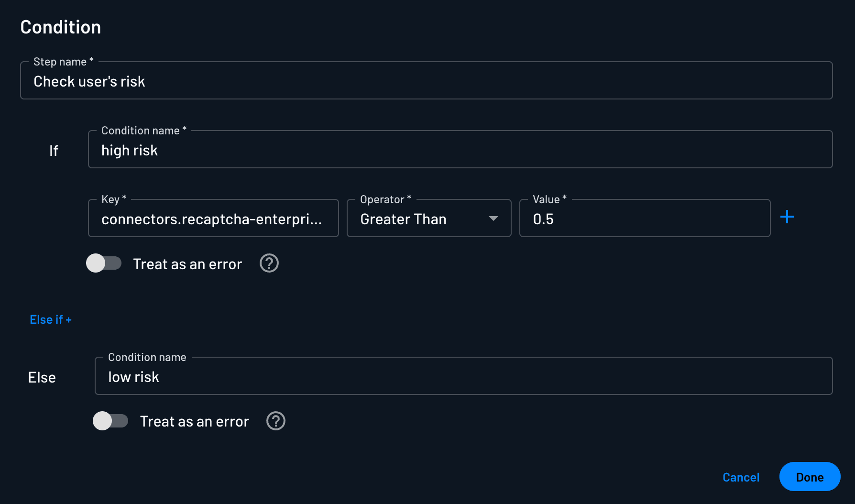
Task: Click the Step name field 'Check user's risk'
Action: [426, 81]
